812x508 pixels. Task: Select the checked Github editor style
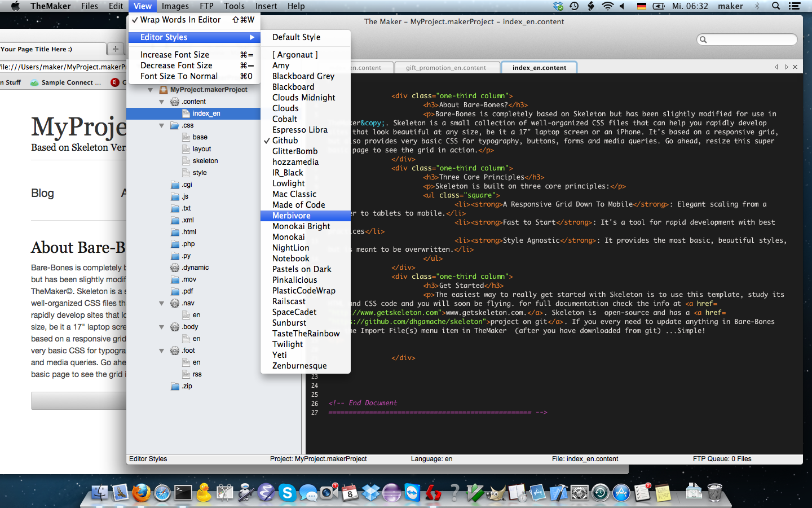pos(285,141)
